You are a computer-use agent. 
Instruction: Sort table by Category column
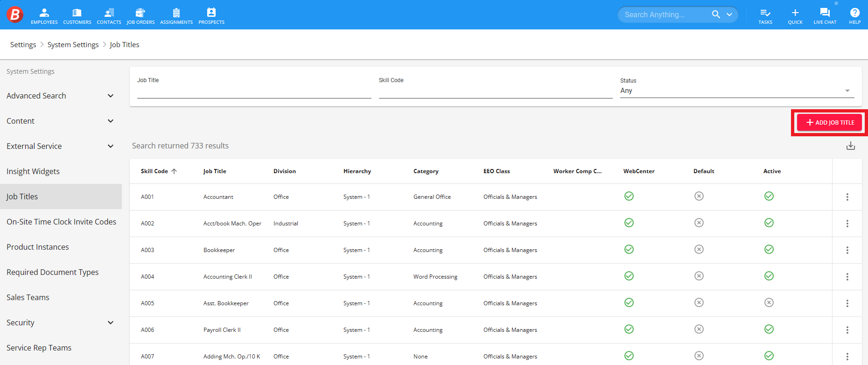coord(426,171)
